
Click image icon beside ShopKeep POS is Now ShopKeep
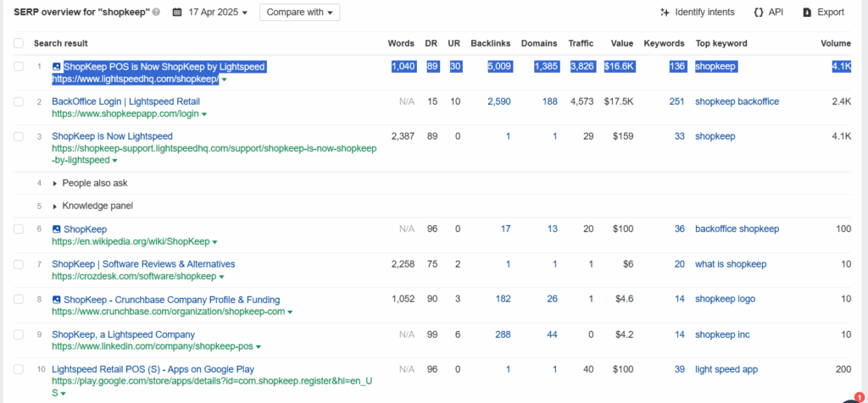[x=57, y=67]
